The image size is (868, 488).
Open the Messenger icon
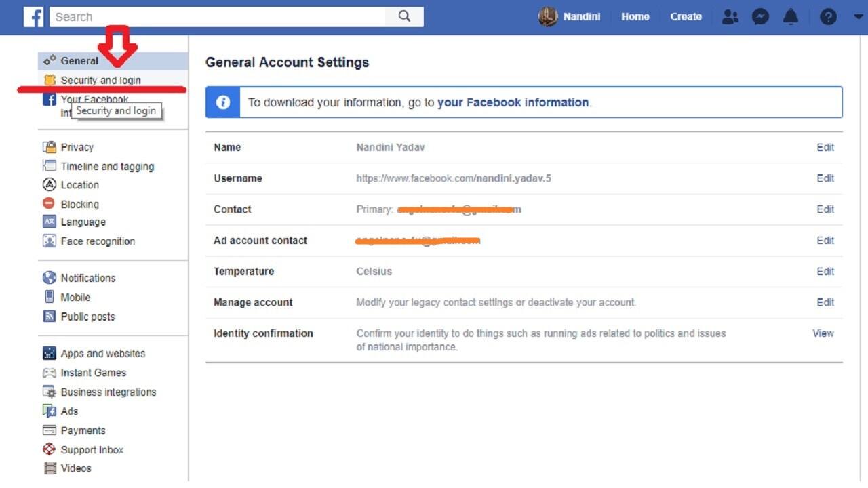(x=760, y=17)
